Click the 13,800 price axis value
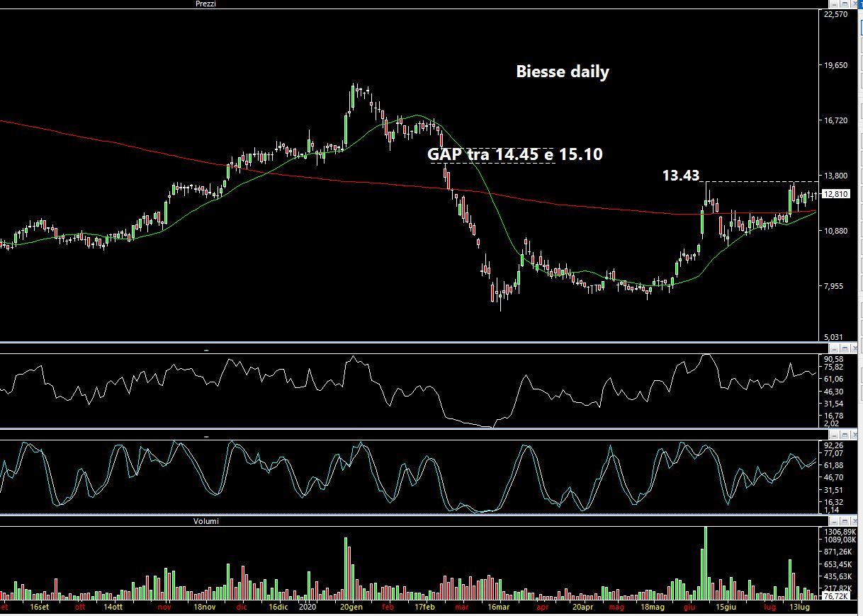The width and height of the screenshot is (863, 616). coord(836,176)
